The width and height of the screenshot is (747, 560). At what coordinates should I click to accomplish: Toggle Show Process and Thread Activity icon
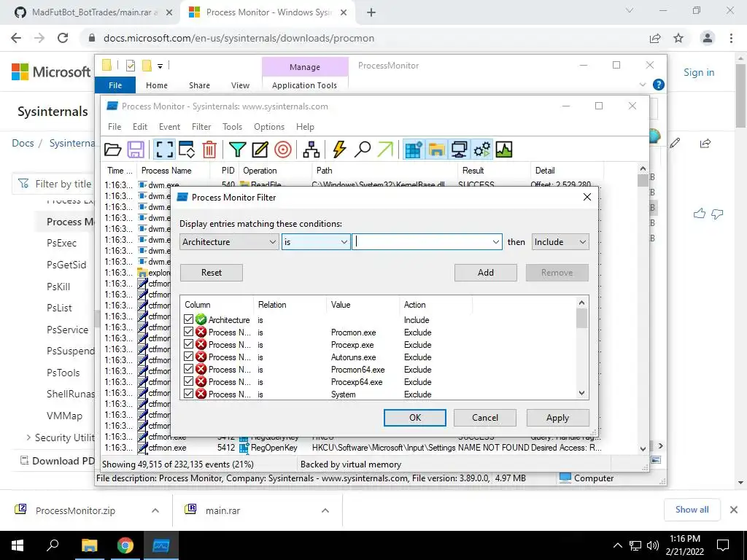(481, 149)
